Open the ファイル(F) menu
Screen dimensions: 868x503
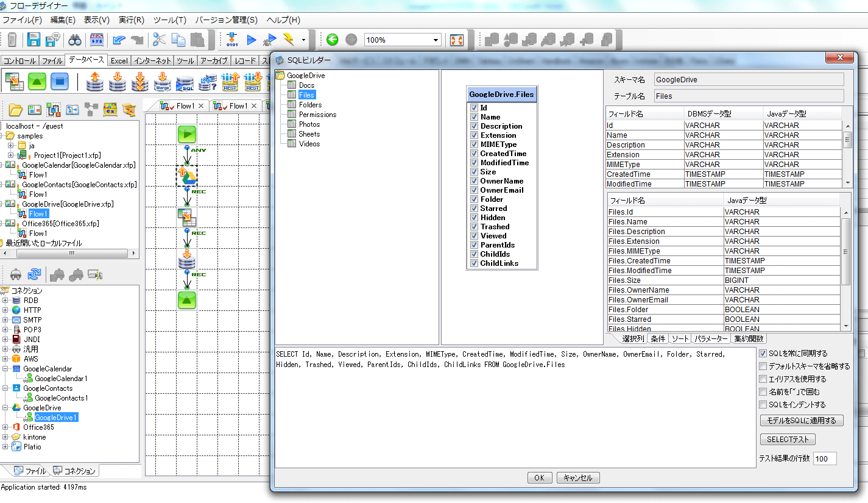(22, 20)
